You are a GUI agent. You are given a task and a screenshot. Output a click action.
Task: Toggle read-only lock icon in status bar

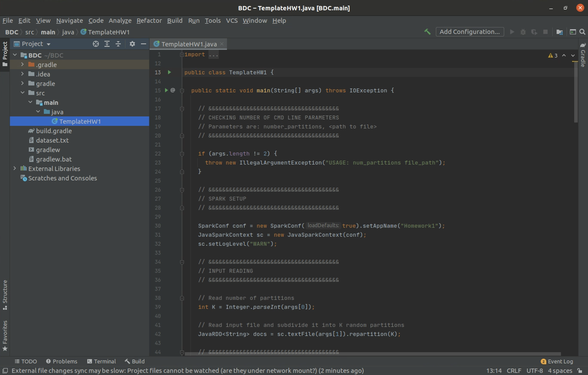[580, 371]
